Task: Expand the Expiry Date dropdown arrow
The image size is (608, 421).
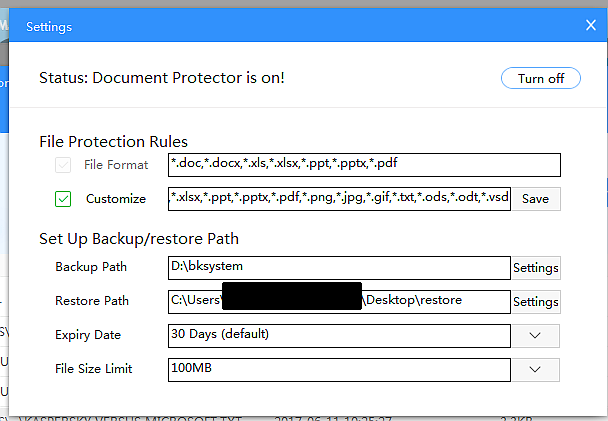Action: (x=535, y=335)
